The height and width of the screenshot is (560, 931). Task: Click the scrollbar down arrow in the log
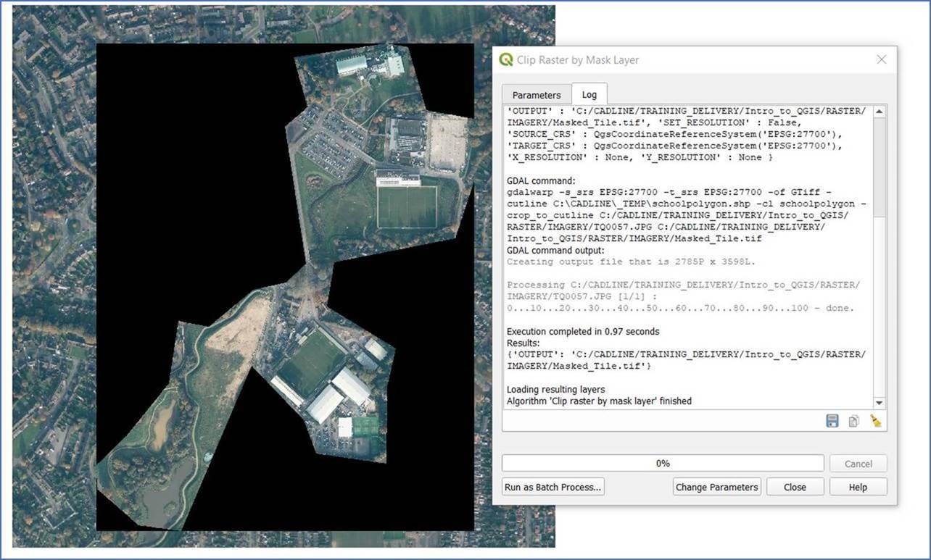coord(878,403)
